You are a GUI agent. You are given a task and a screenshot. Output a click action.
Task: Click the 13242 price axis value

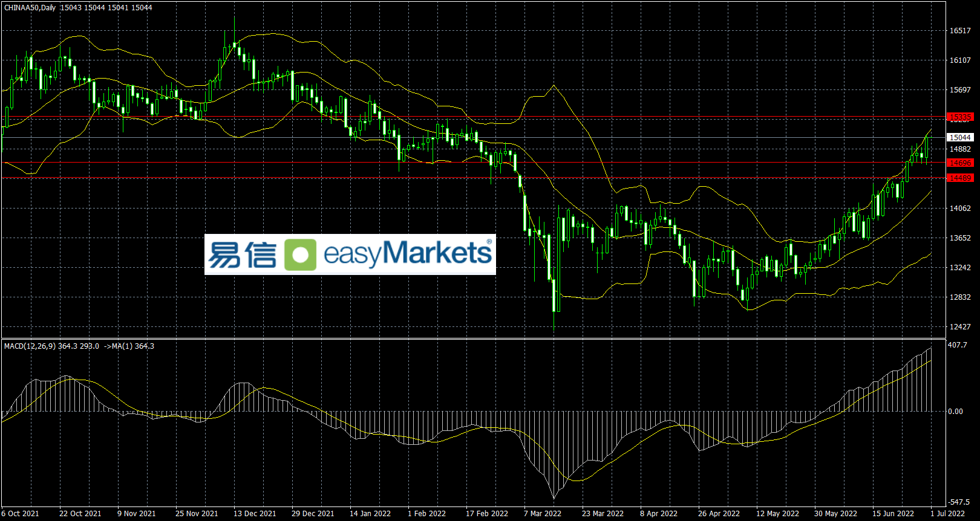(960, 267)
